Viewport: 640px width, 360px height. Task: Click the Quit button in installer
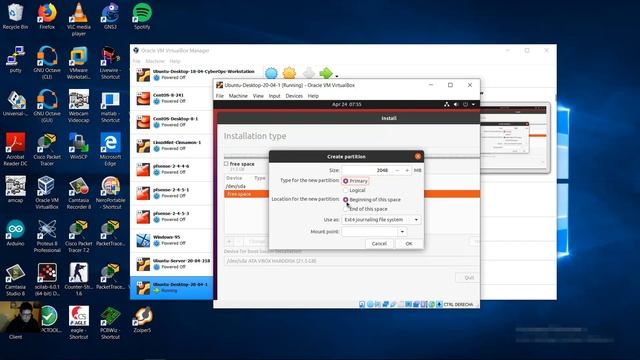[468, 278]
